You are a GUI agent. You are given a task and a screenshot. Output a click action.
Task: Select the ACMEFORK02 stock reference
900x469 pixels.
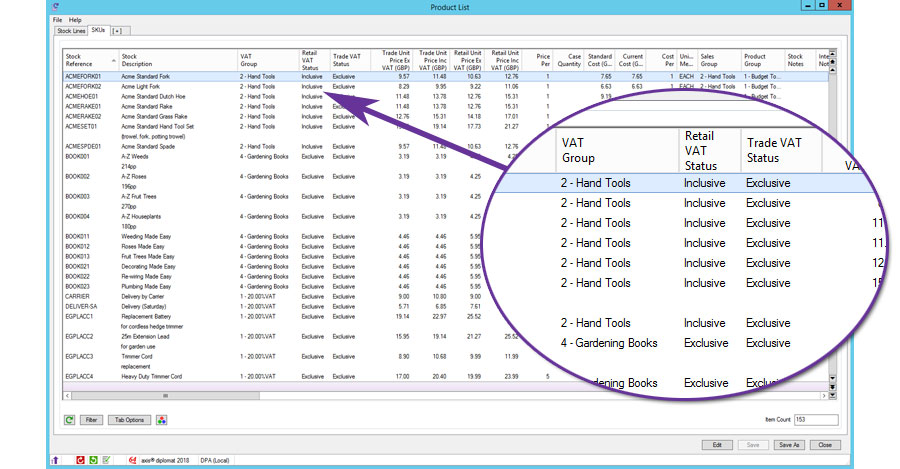point(83,87)
